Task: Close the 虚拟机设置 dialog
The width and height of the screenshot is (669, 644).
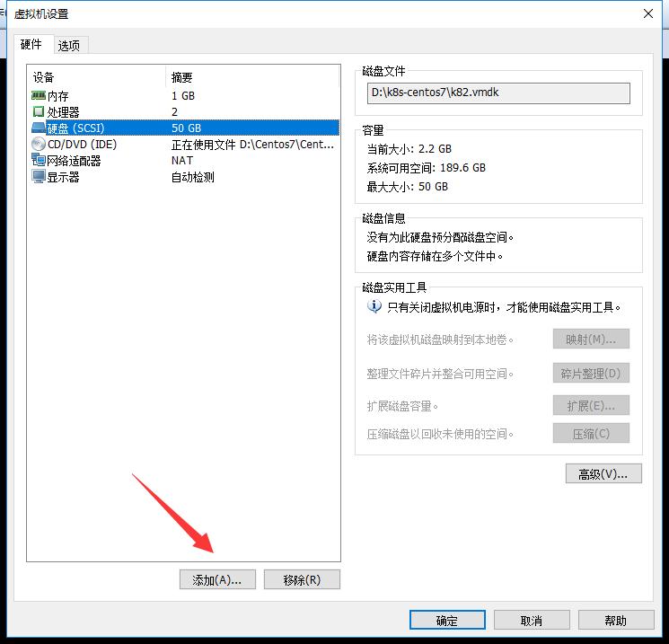Action: point(648,13)
